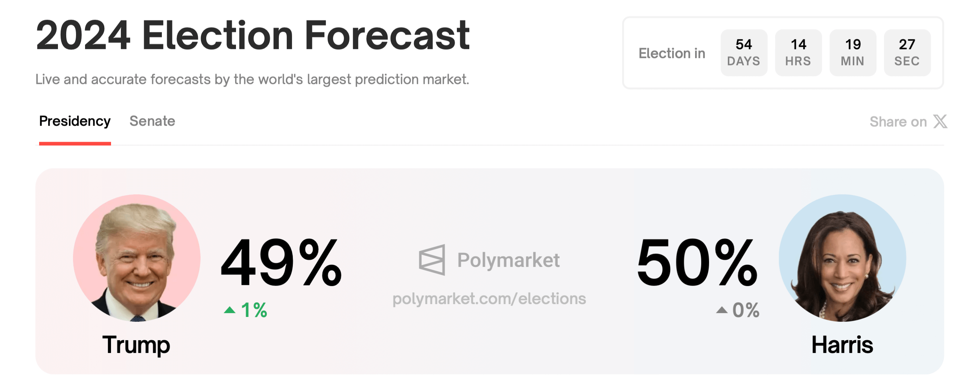980x391 pixels.
Task: Click Trump's green up-arrow indicator
Action: [230, 310]
